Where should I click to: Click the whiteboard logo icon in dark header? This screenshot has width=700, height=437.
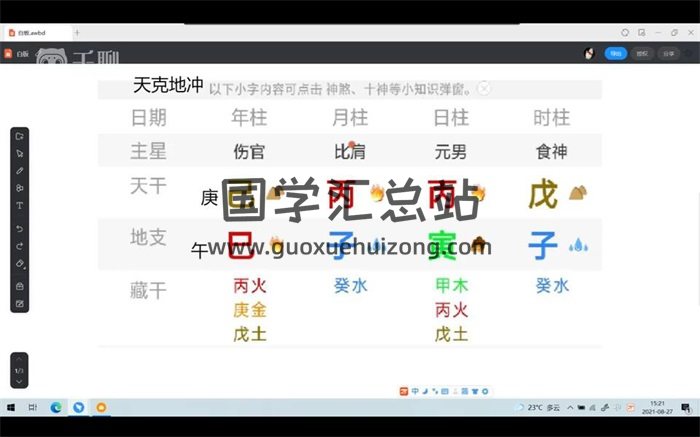point(8,54)
